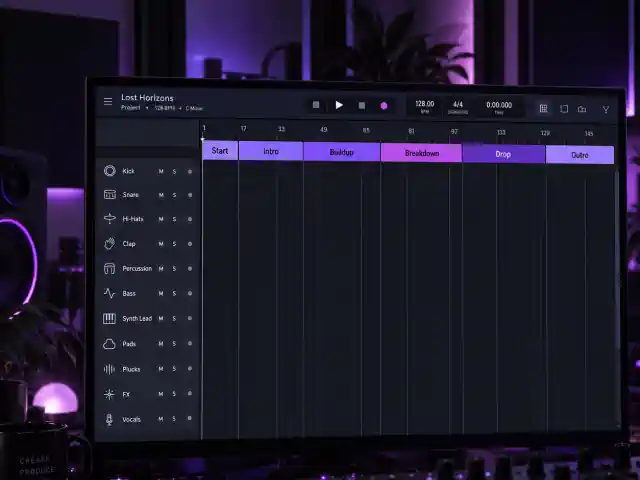The image size is (640, 480).
Task: Click the Hi-Hats cymbal icon
Action: coord(109,218)
